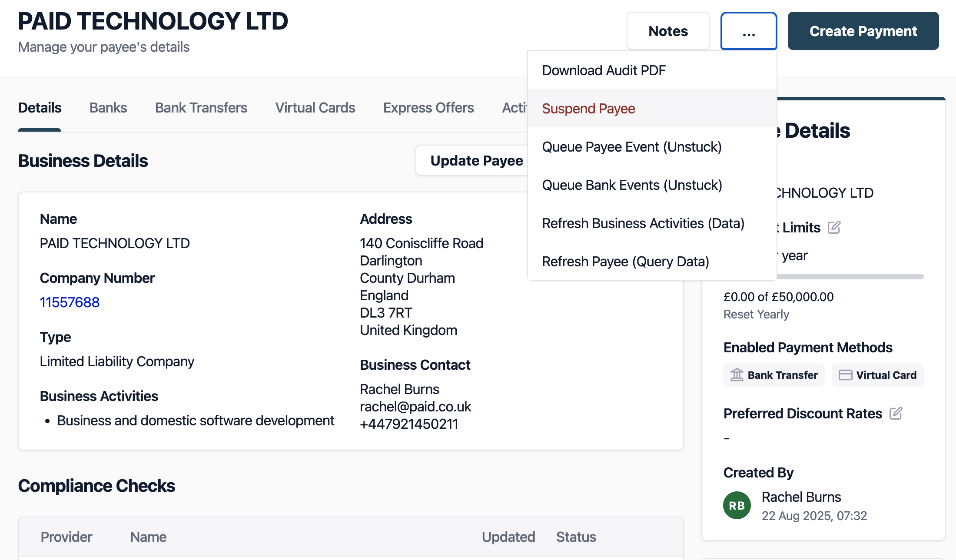Click the '22 Aug 2025, 07:32' timestamp

point(814,516)
